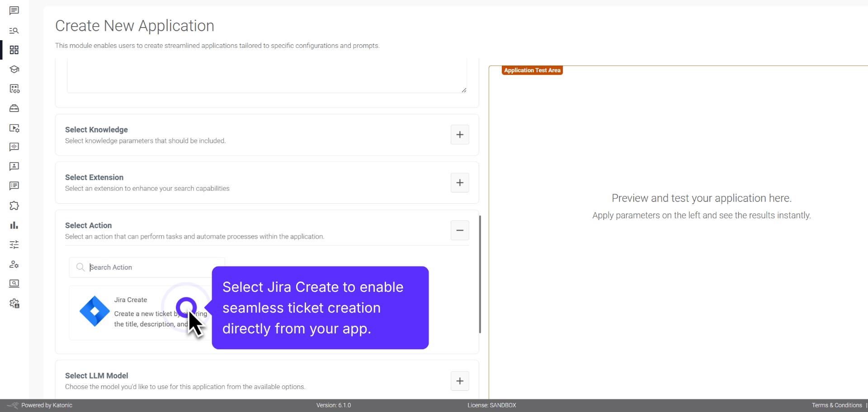Viewport: 868px width, 412px height.
Task: Select the Jira Create action
Action: (136, 312)
